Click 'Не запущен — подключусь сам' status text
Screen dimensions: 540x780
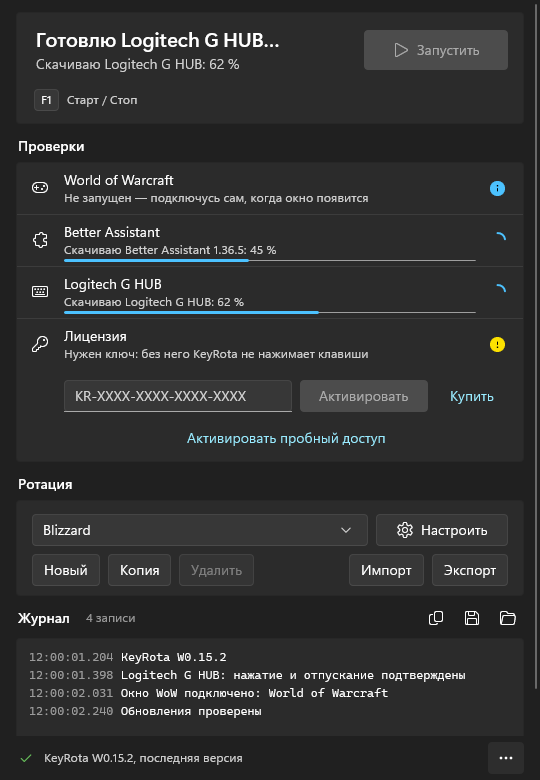tap(216, 198)
